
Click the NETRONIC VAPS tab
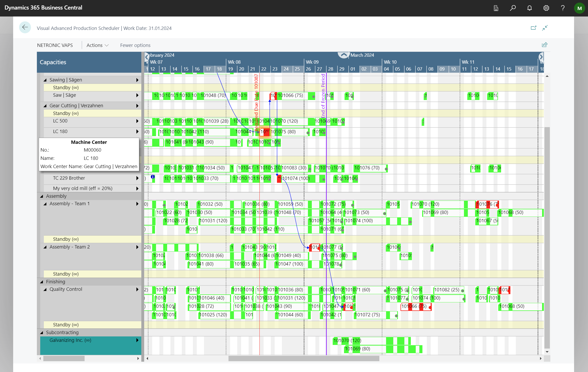54,45
